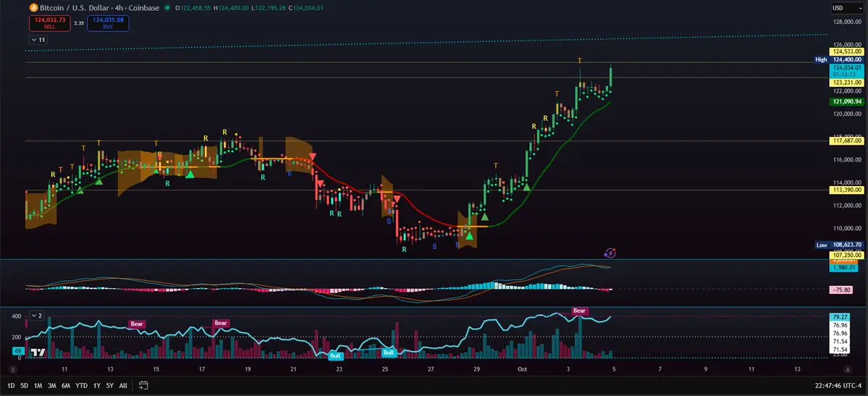Open the timezone menu showing 22:47:46 UTC-4
This screenshot has height=396, width=868.
[838, 385]
